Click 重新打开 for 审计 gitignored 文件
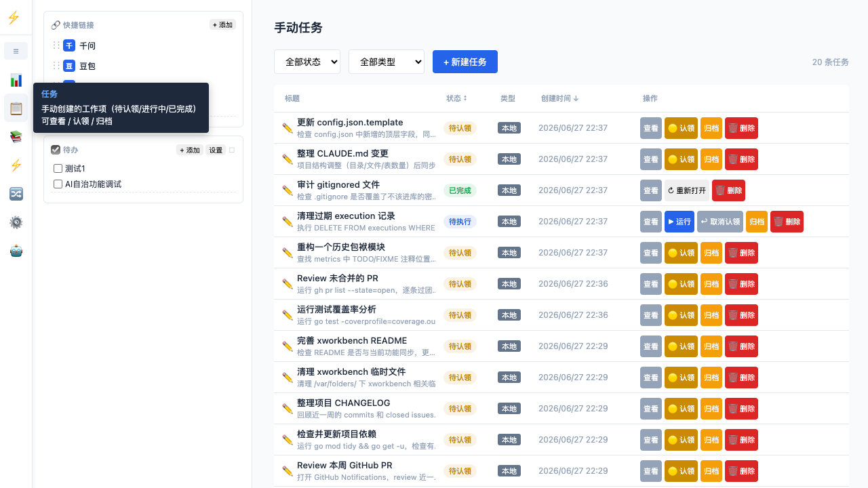Screen dimensions: 868x488 tap(686, 190)
